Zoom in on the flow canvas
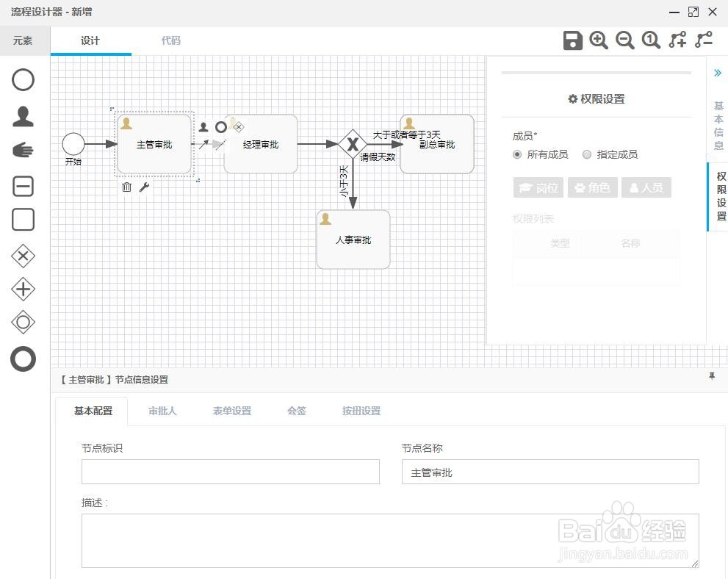The height and width of the screenshot is (579, 728). coord(599,40)
